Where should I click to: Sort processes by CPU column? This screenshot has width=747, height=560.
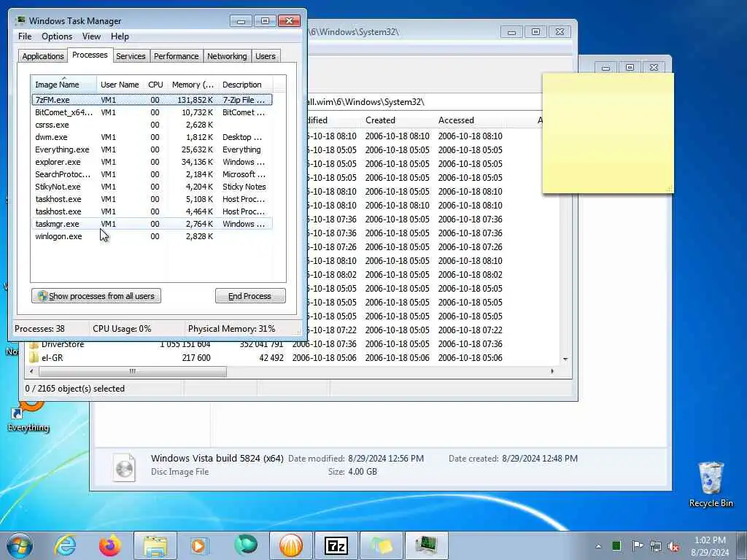click(x=155, y=85)
